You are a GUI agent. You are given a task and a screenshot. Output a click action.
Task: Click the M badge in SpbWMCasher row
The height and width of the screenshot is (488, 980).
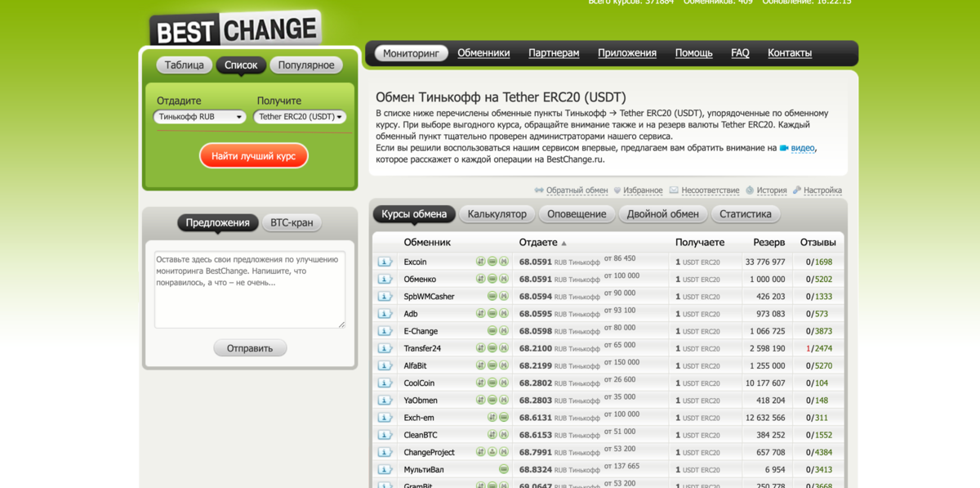(504, 297)
